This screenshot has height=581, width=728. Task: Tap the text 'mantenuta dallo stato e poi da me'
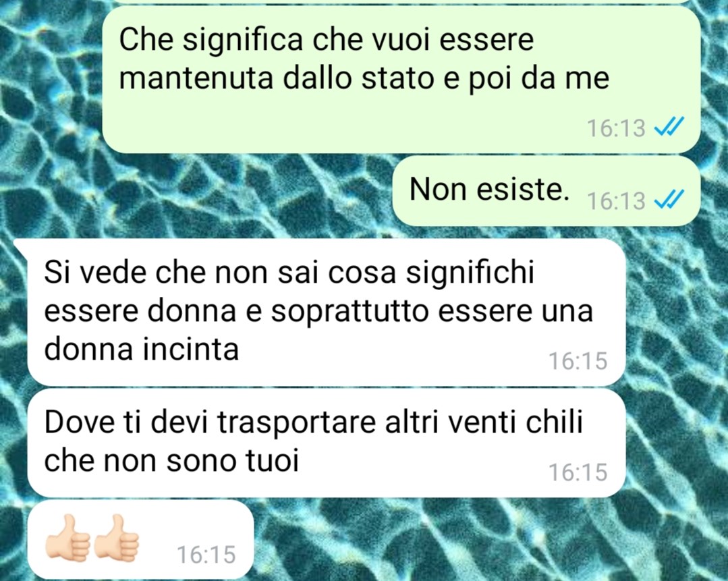point(364,78)
